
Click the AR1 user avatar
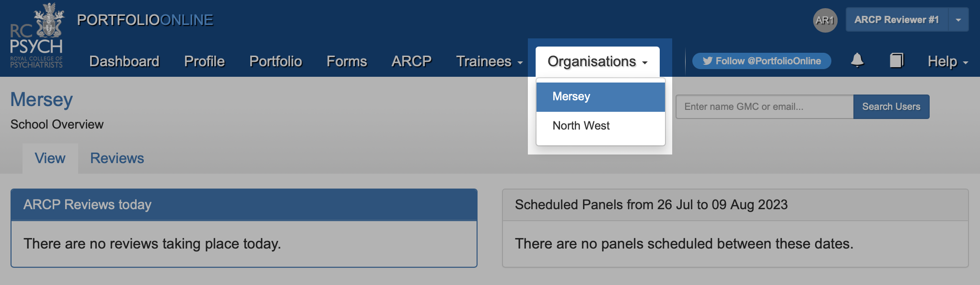coord(825,20)
